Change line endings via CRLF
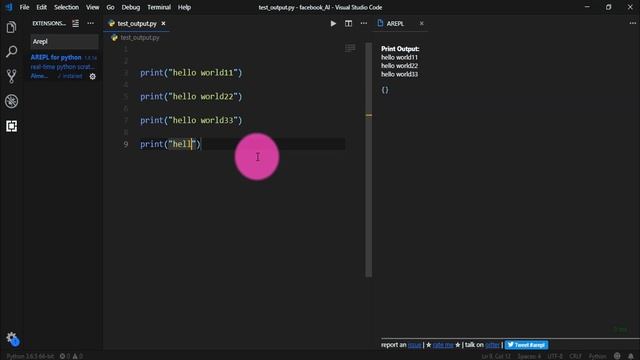Viewport: 640px width, 360px height. (x=575, y=356)
